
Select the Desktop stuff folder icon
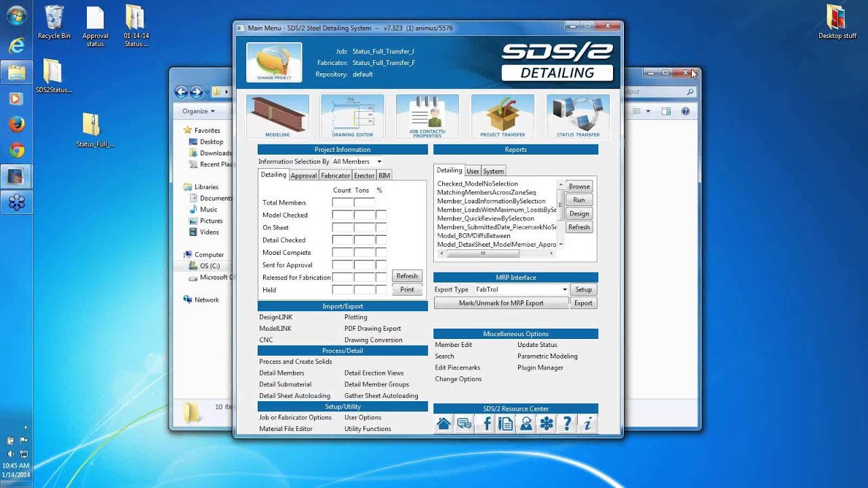(x=837, y=22)
